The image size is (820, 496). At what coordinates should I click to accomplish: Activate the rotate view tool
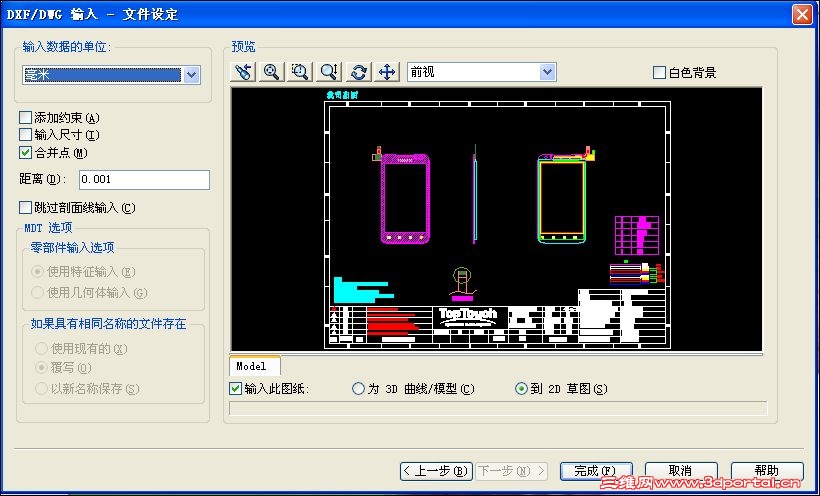click(x=358, y=72)
